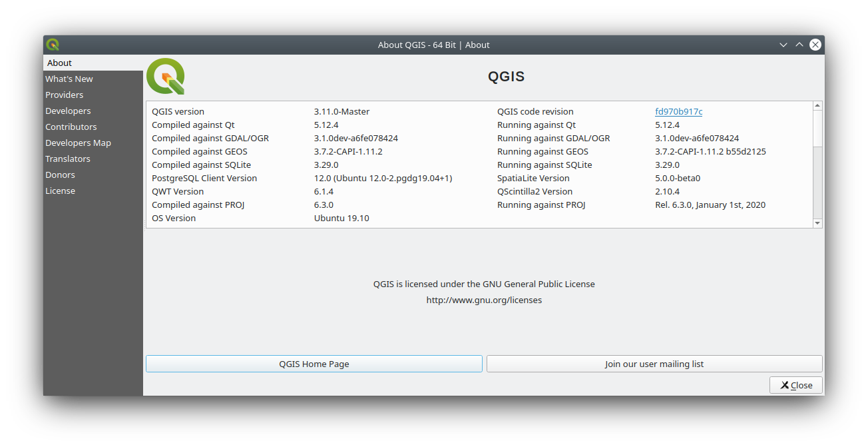Viewport: 868px width, 447px height.
Task: Join our user mailing list
Action: [654, 364]
